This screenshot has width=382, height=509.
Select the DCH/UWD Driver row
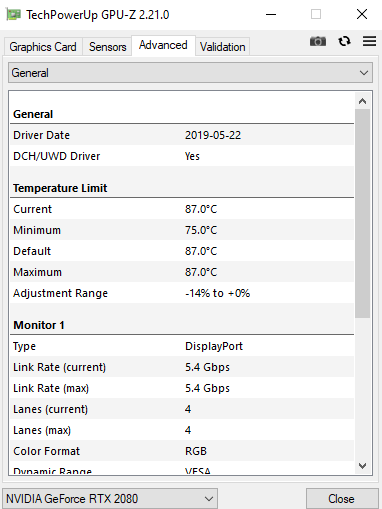pos(182,156)
